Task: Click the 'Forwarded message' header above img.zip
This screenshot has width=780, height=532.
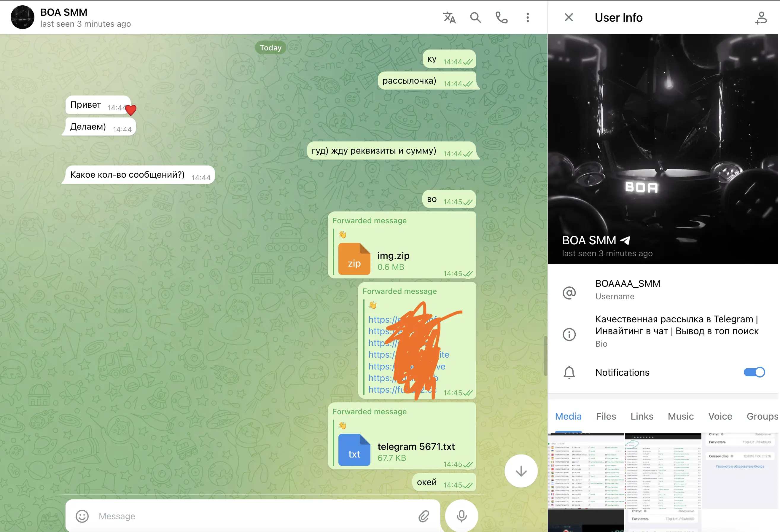Action: 369,221
